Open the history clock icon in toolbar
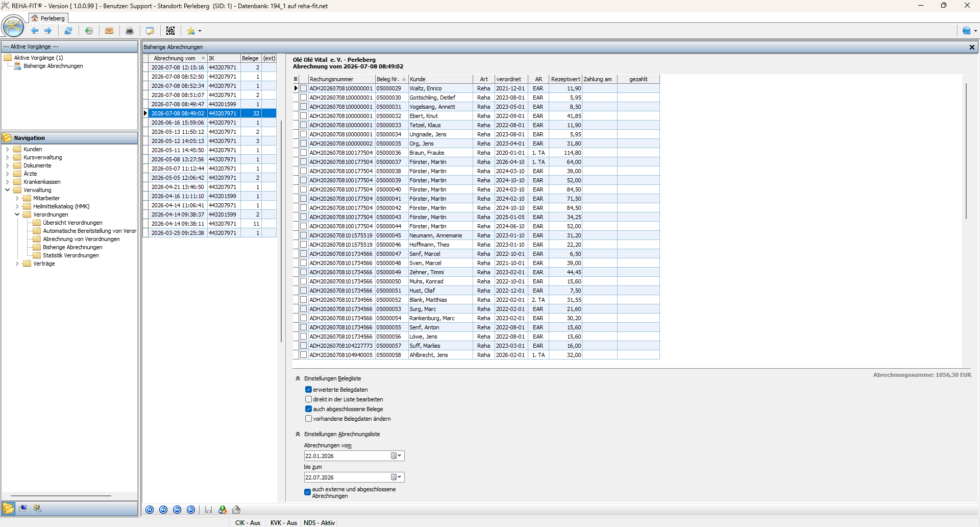Image resolution: width=980 pixels, height=527 pixels. click(x=89, y=31)
